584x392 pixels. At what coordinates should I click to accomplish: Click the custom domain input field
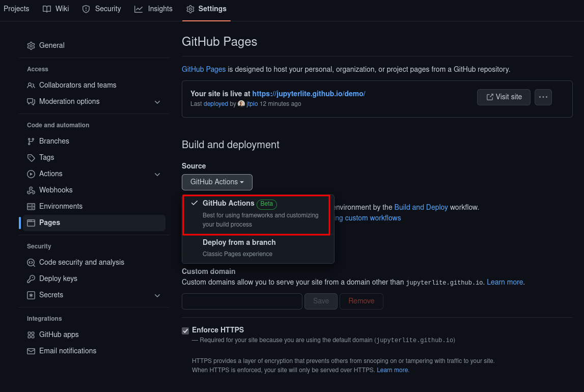pyautogui.click(x=242, y=301)
